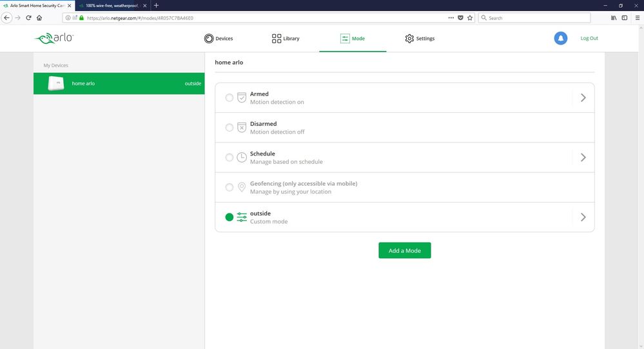Open the notifications bell icon
Screen dimensions: 644x349
click(x=561, y=38)
